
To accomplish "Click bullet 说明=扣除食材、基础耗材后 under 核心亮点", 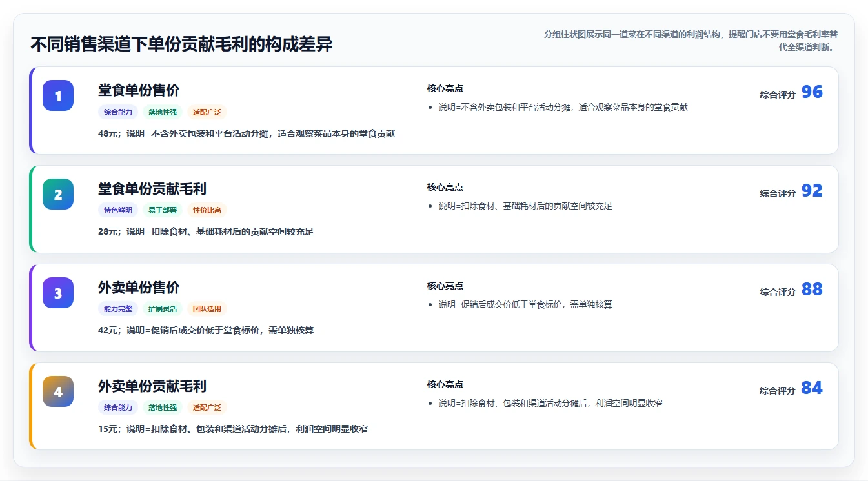I will [x=525, y=206].
